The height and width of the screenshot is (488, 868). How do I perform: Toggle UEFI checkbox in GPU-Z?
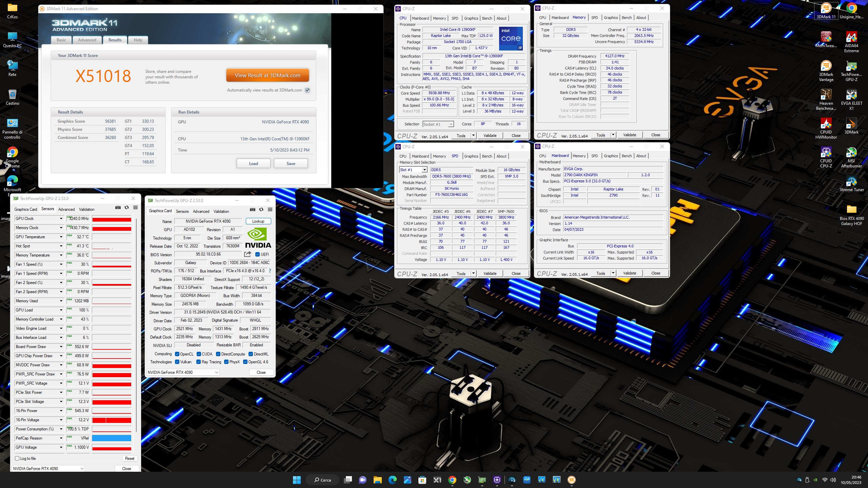tap(257, 254)
